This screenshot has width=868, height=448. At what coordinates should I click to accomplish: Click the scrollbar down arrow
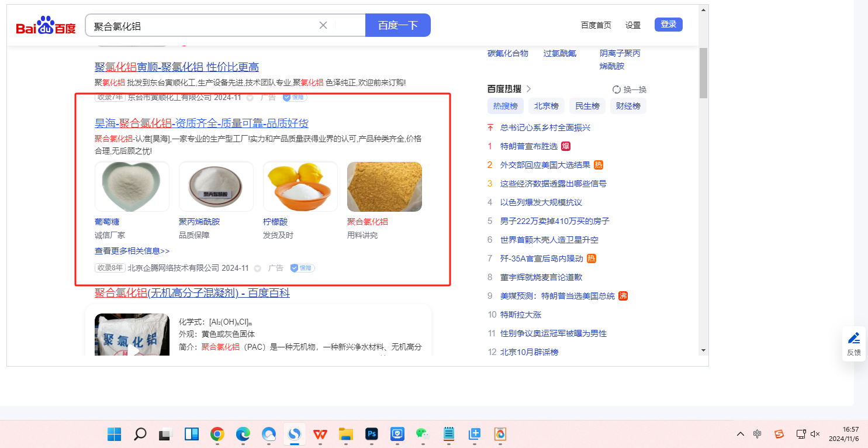[704, 350]
